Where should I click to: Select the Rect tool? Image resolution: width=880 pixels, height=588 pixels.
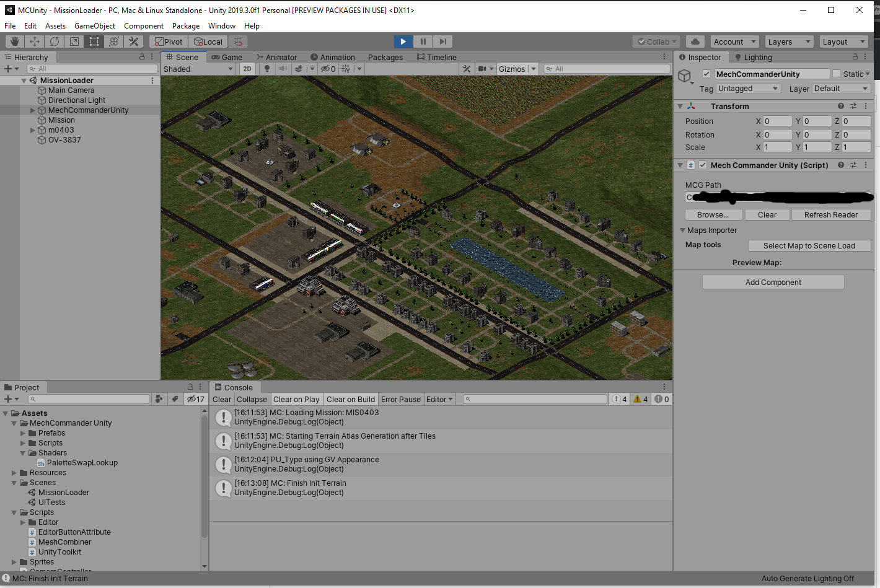click(x=94, y=42)
